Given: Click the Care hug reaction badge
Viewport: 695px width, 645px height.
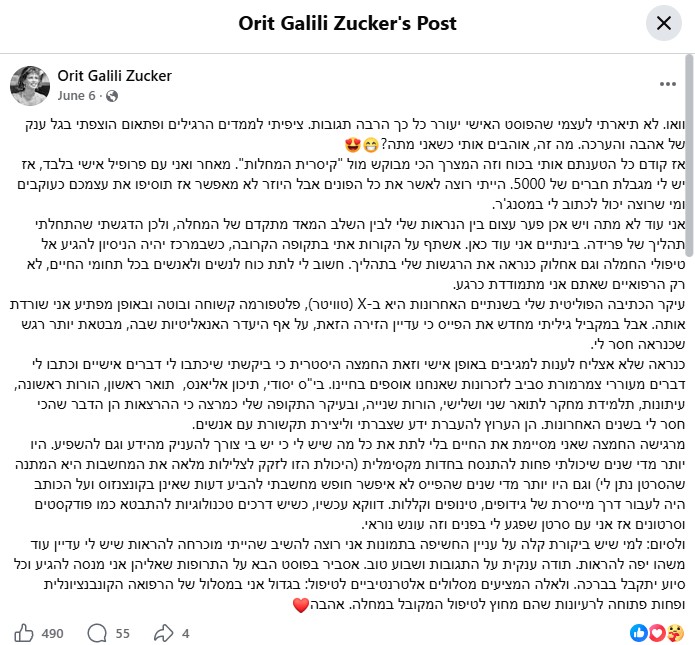Looking at the screenshot, I should [675, 633].
